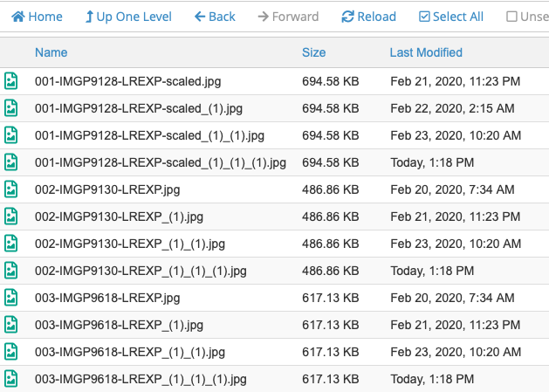549x392 pixels.
Task: Click the Home toolbar button
Action: [x=37, y=17]
